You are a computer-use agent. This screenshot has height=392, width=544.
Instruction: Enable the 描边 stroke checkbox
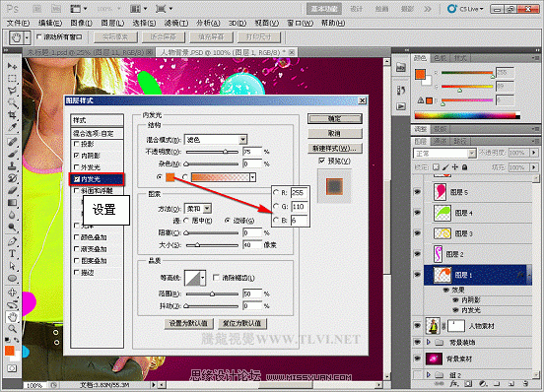(x=77, y=273)
